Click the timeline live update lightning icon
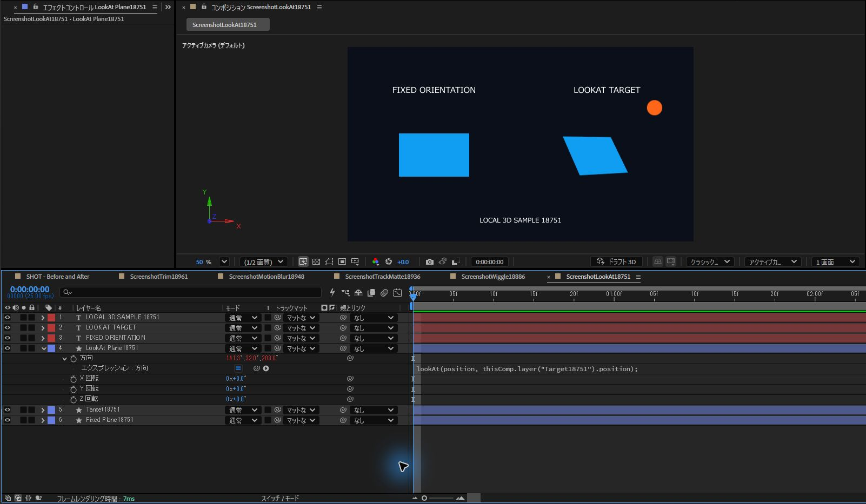The width and height of the screenshot is (866, 504). (x=332, y=292)
